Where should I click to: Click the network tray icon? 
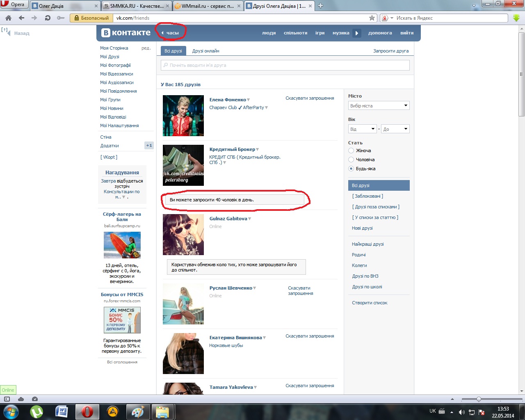472,412
